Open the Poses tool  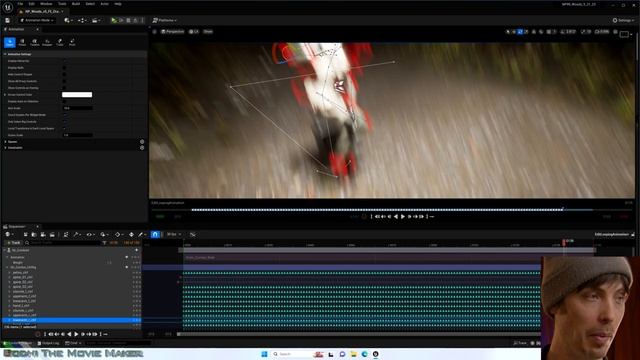tap(22, 42)
